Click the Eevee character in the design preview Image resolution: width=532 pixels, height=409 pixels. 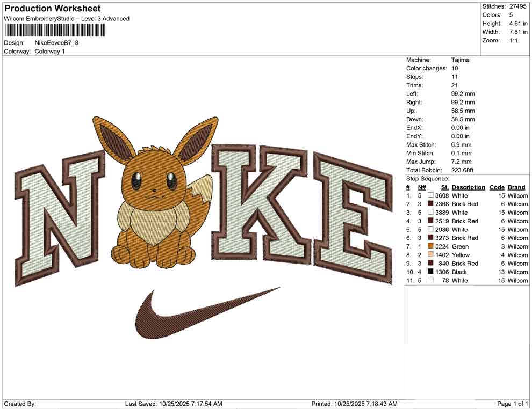pyautogui.click(x=156, y=193)
